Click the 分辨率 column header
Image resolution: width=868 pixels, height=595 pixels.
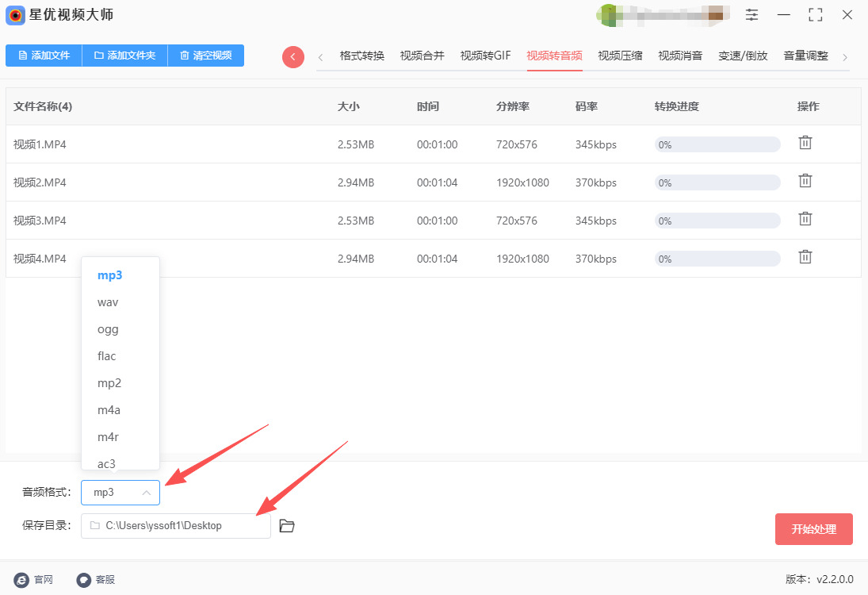pos(513,106)
